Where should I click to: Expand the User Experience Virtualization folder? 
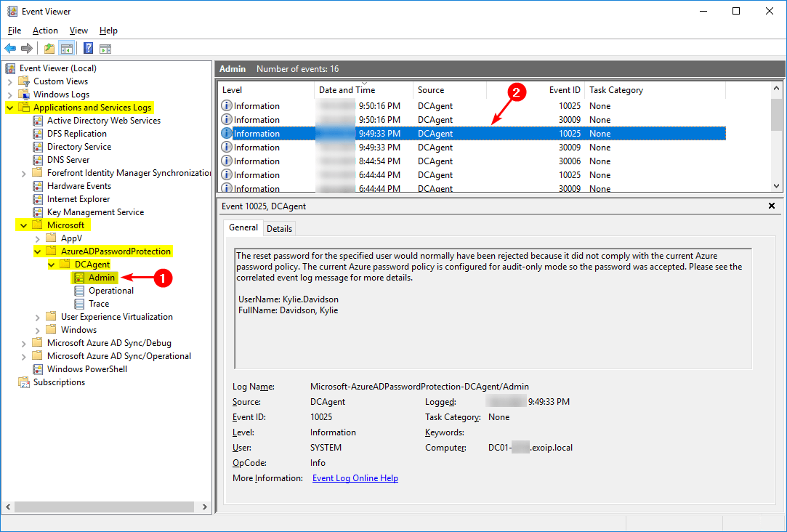38,317
